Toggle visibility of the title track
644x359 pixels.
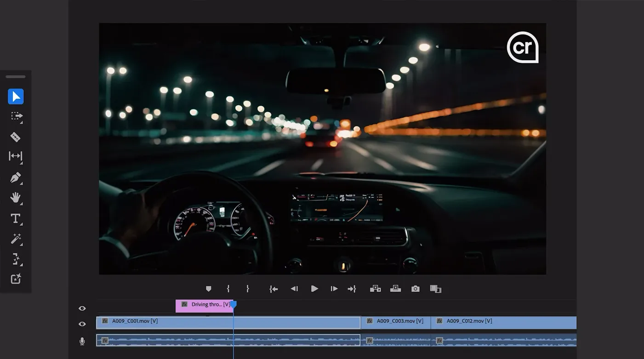pos(82,308)
